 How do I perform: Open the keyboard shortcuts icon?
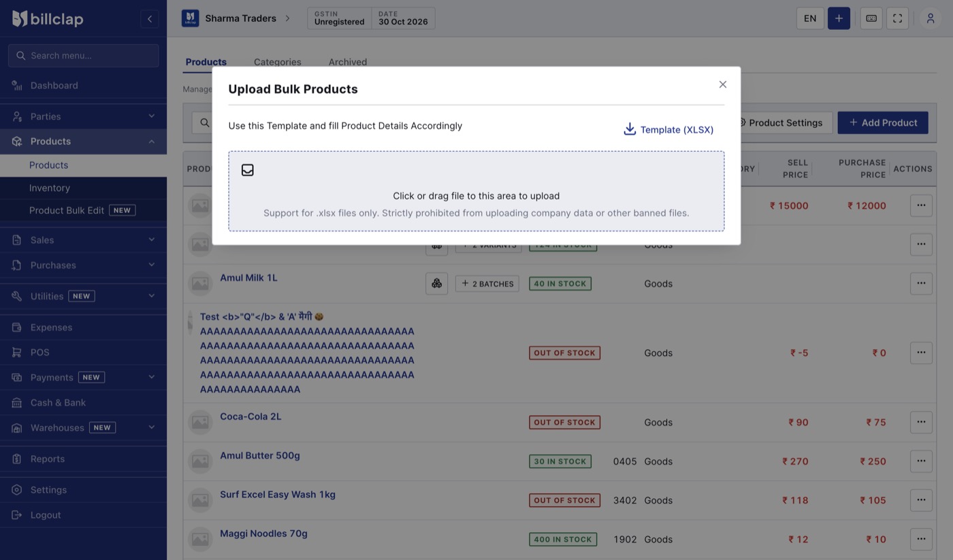[871, 18]
